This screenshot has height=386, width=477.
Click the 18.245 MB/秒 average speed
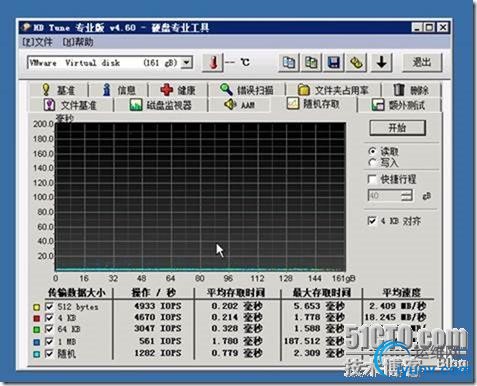pyautogui.click(x=395, y=317)
